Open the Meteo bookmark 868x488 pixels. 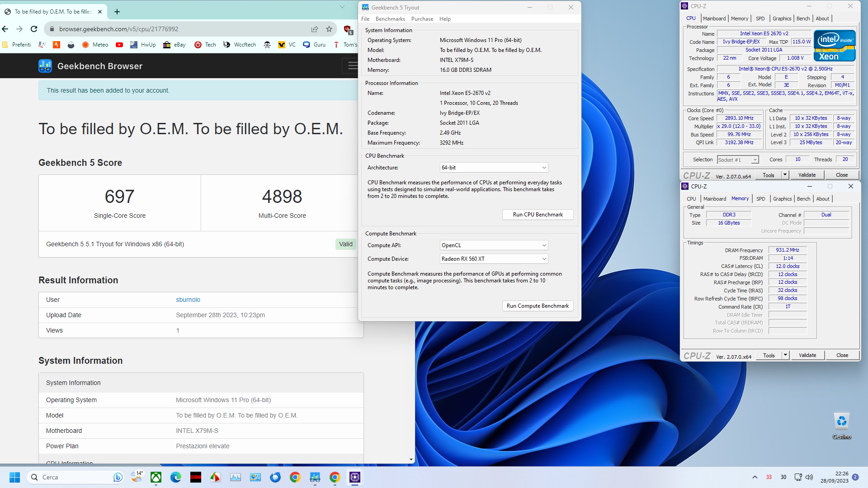click(x=95, y=45)
